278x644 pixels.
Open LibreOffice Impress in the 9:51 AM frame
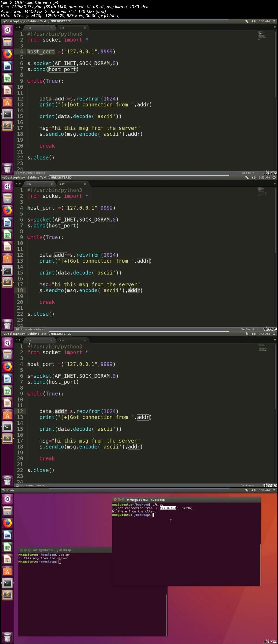(x=7, y=90)
